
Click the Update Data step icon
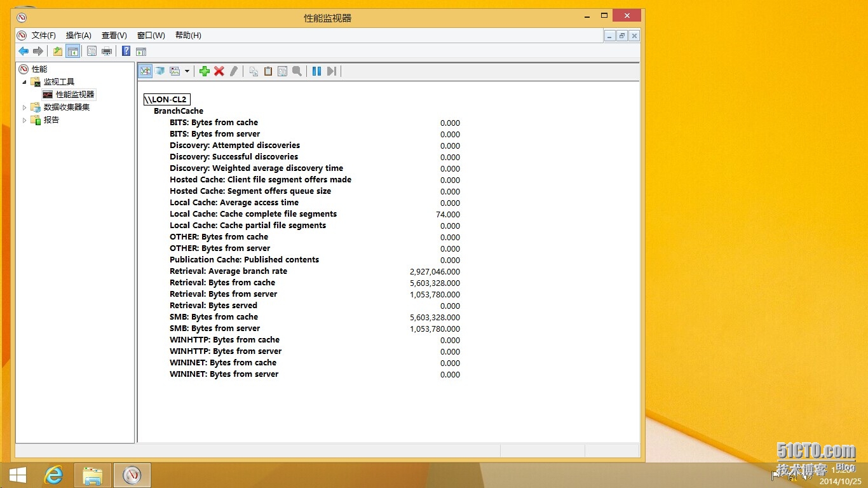(x=332, y=71)
